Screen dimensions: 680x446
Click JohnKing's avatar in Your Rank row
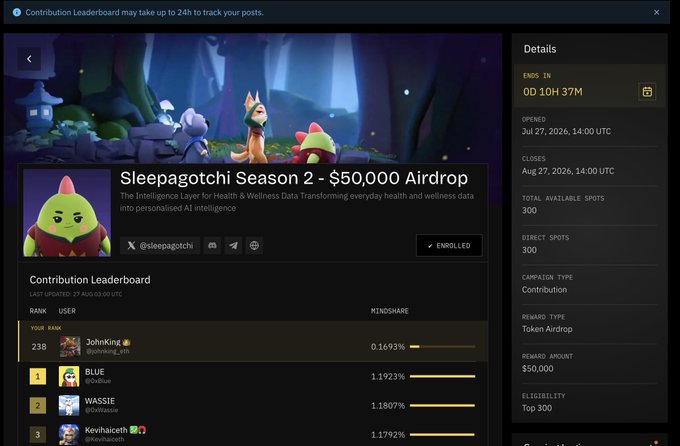pos(70,347)
